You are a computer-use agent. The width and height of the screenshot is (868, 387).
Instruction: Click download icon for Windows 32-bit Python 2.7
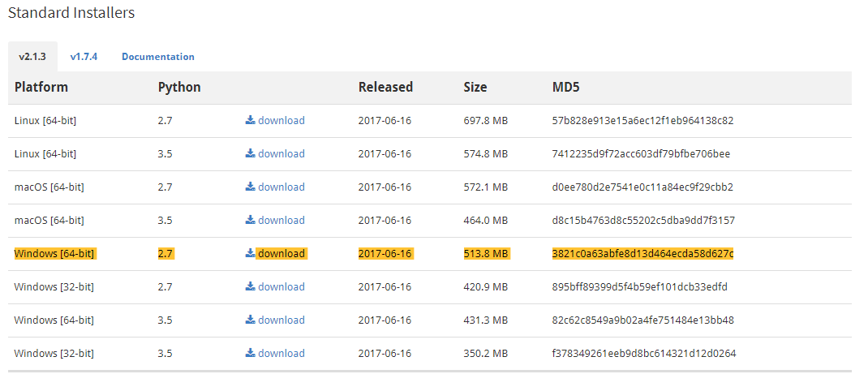coord(250,286)
